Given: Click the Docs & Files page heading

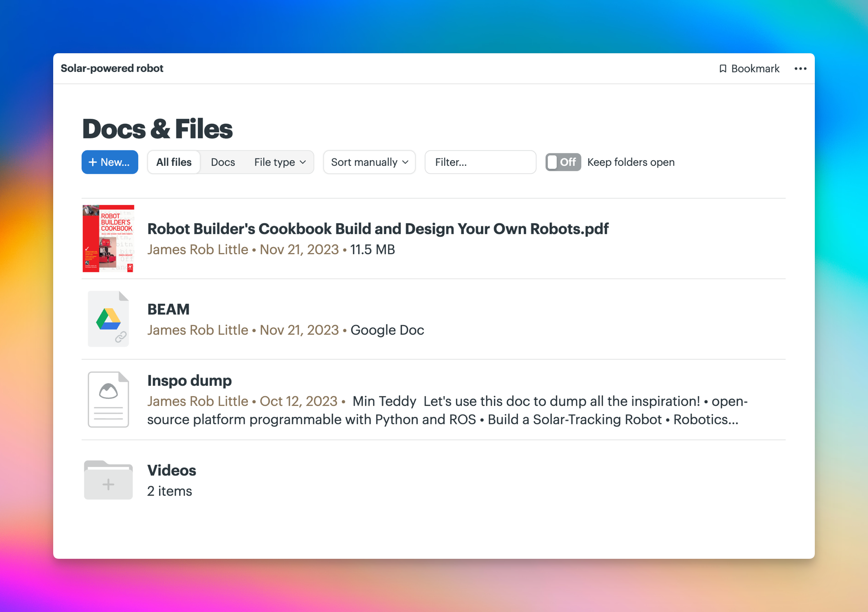Looking at the screenshot, I should (157, 129).
